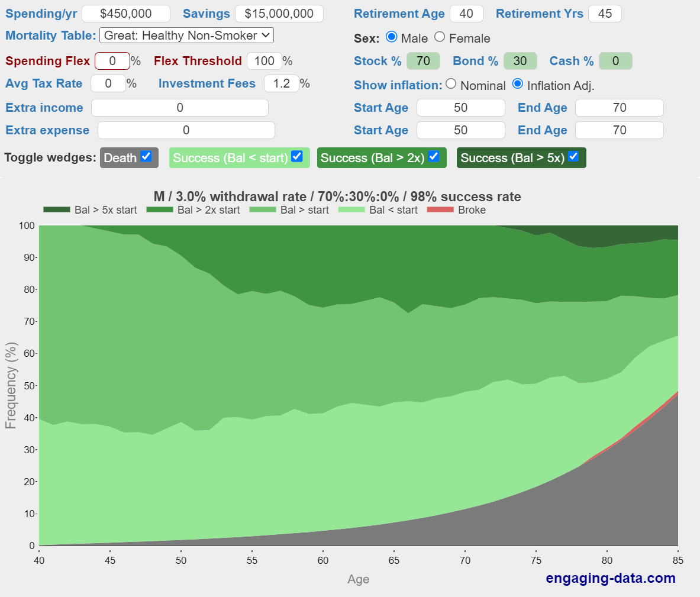Viewport: 700px width, 597px height.
Task: Click the Spending/yr input field
Action: point(125,14)
